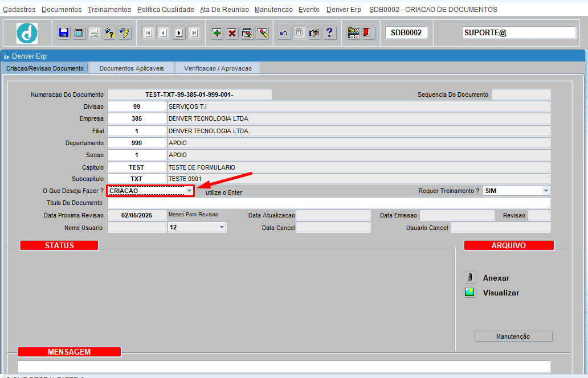Switch to Documentos Aplicaveis tab
Viewport: 588px width, 378px height.
tap(132, 68)
